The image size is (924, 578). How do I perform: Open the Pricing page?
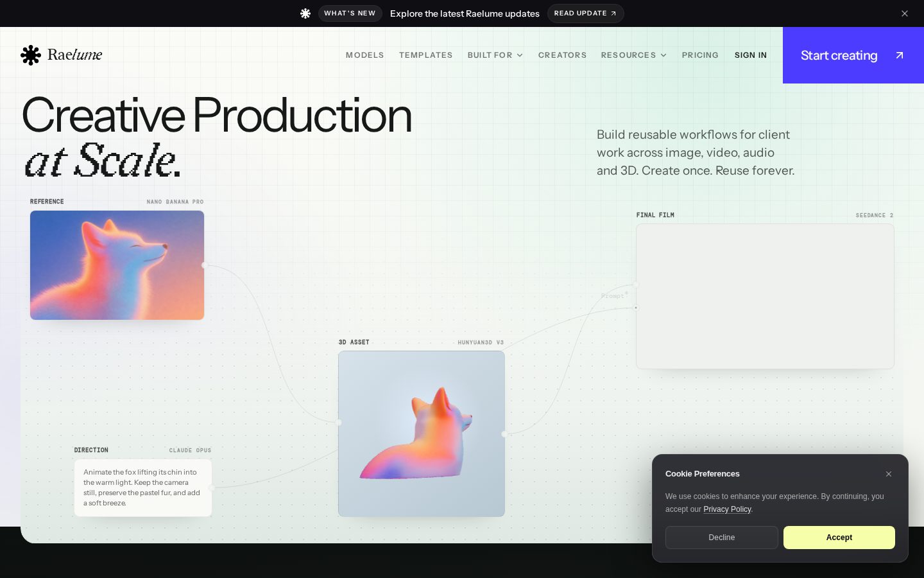click(700, 55)
